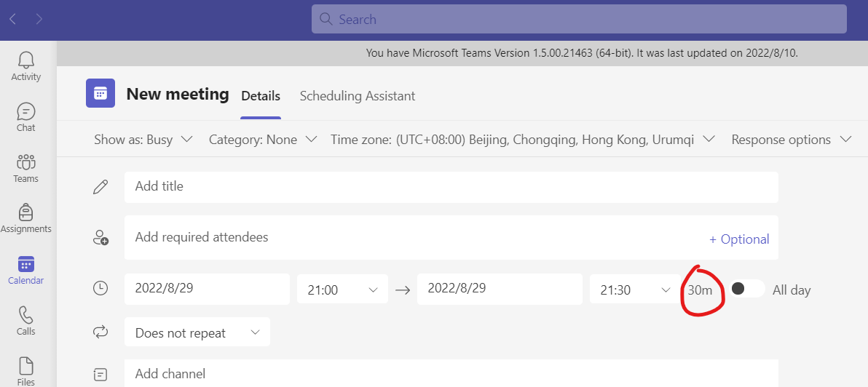Image resolution: width=868 pixels, height=387 pixels.
Task: Open Activity in the sidebar
Action: (26, 66)
